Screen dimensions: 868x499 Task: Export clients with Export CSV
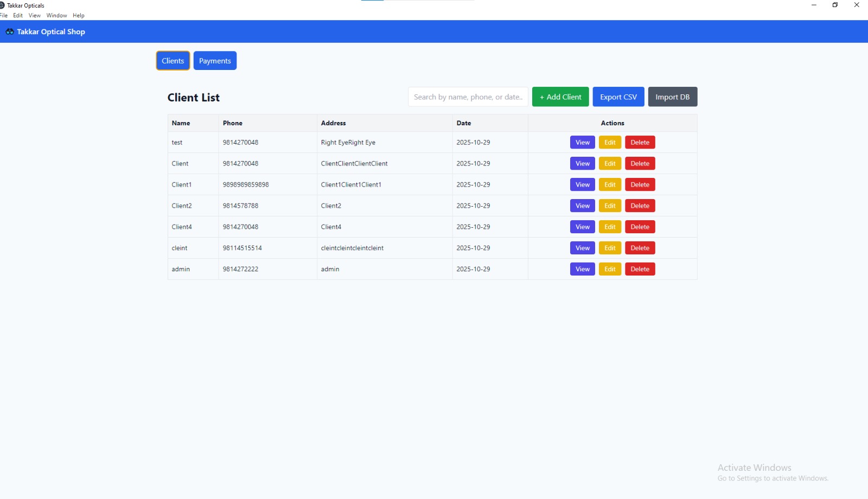click(618, 97)
